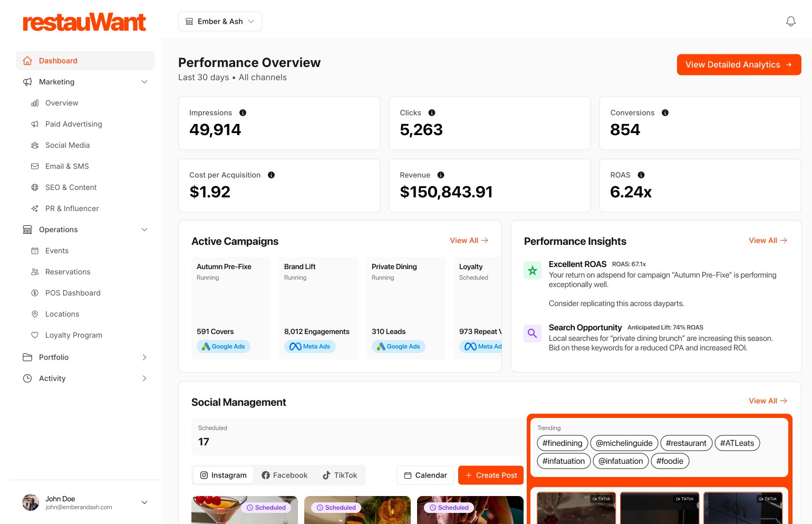This screenshot has height=524, width=812.
Task: Open first TikTok trending video thumbnail
Action: pyautogui.click(x=576, y=508)
